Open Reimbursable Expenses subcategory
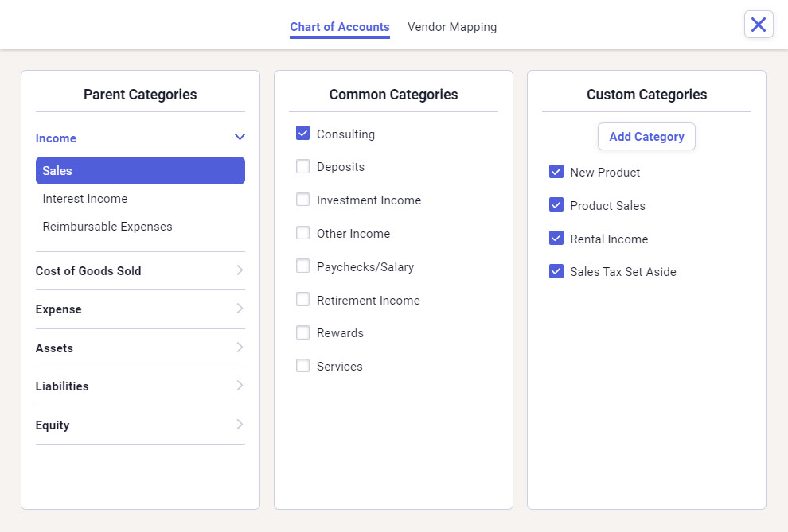The width and height of the screenshot is (788, 532). coord(107,227)
